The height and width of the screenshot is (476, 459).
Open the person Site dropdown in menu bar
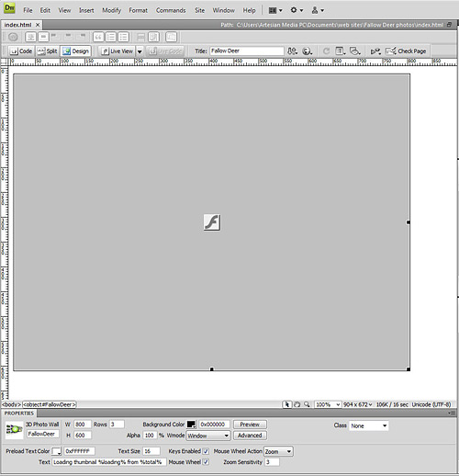[x=318, y=10]
